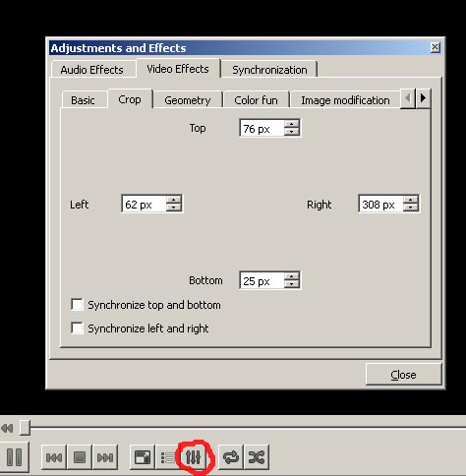Click the seek slider handle

25,428
